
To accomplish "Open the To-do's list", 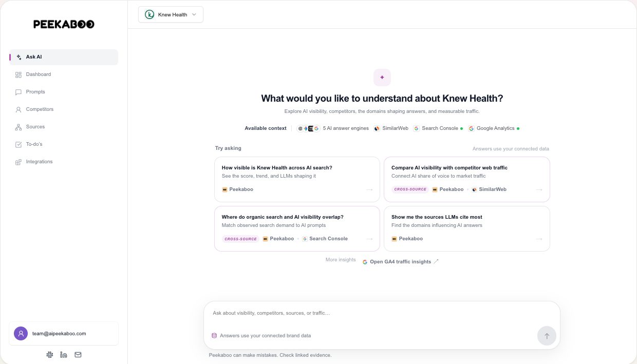I will tap(64, 144).
